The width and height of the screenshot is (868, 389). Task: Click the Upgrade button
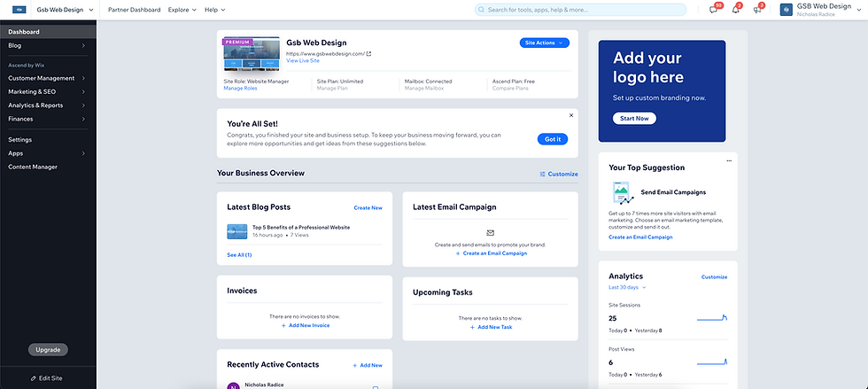click(48, 350)
